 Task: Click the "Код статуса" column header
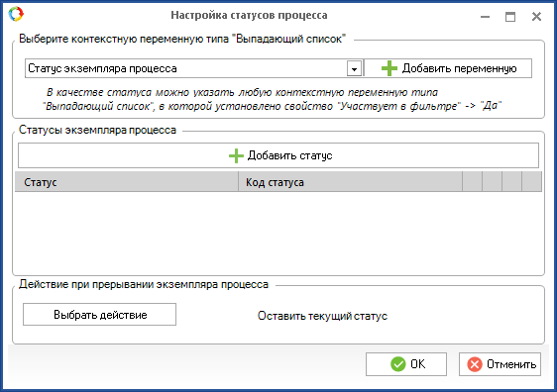350,182
